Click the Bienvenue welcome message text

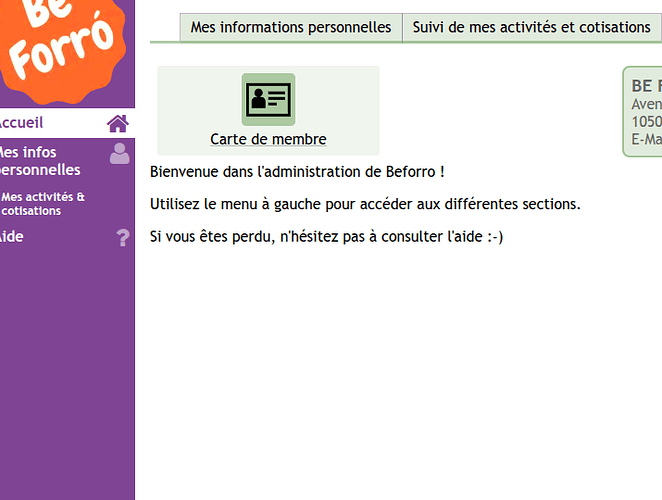(x=297, y=172)
